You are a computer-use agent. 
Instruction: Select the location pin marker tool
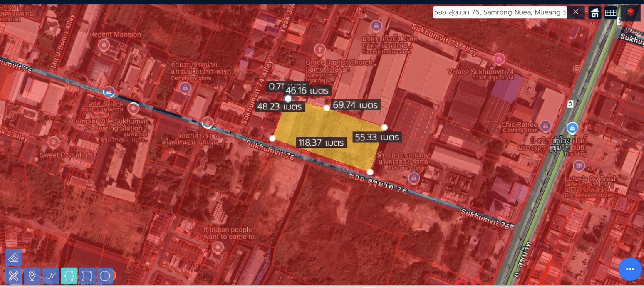click(32, 276)
